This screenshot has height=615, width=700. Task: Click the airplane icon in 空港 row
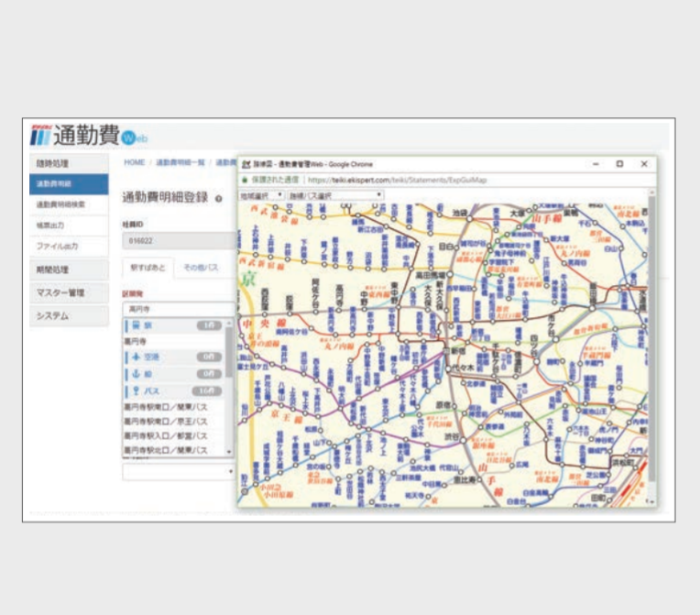click(137, 357)
